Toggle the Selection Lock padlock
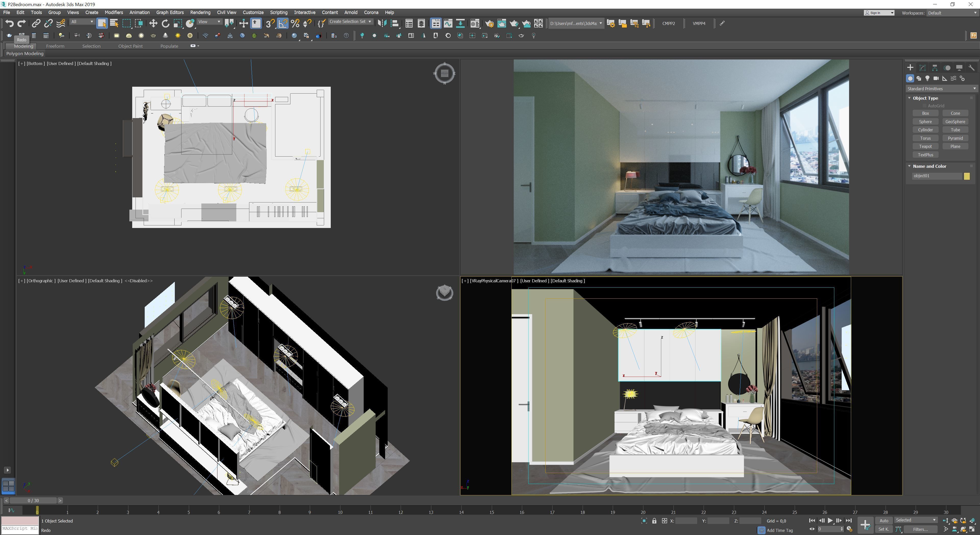Image resolution: width=980 pixels, height=535 pixels. (x=654, y=521)
